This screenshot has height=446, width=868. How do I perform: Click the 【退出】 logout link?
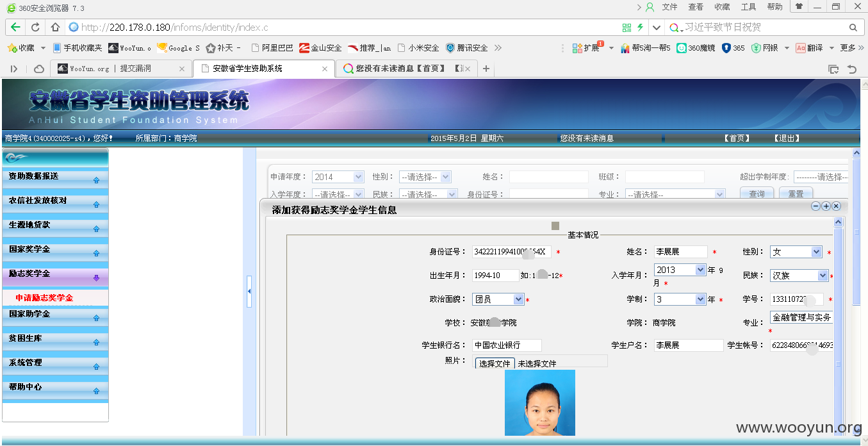(786, 138)
